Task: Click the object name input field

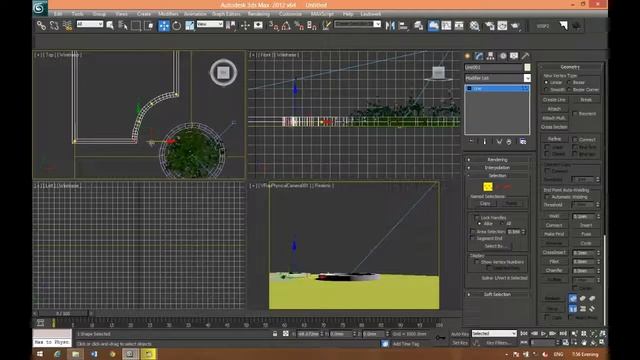Action: click(493, 67)
